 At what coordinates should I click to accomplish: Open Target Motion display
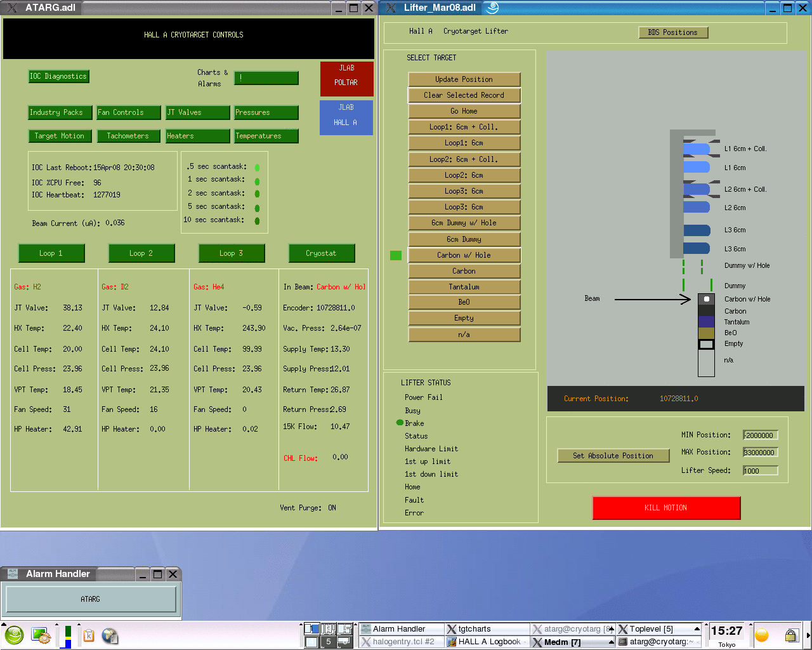pyautogui.click(x=60, y=136)
